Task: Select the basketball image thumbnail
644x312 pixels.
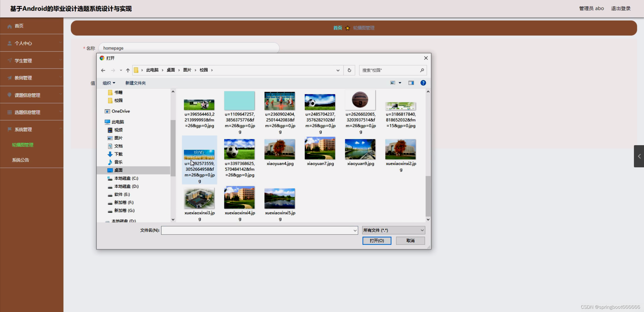Action: [360, 100]
